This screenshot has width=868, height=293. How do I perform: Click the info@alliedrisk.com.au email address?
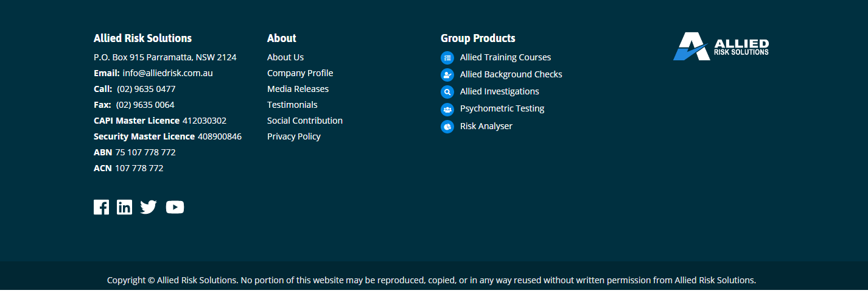167,73
